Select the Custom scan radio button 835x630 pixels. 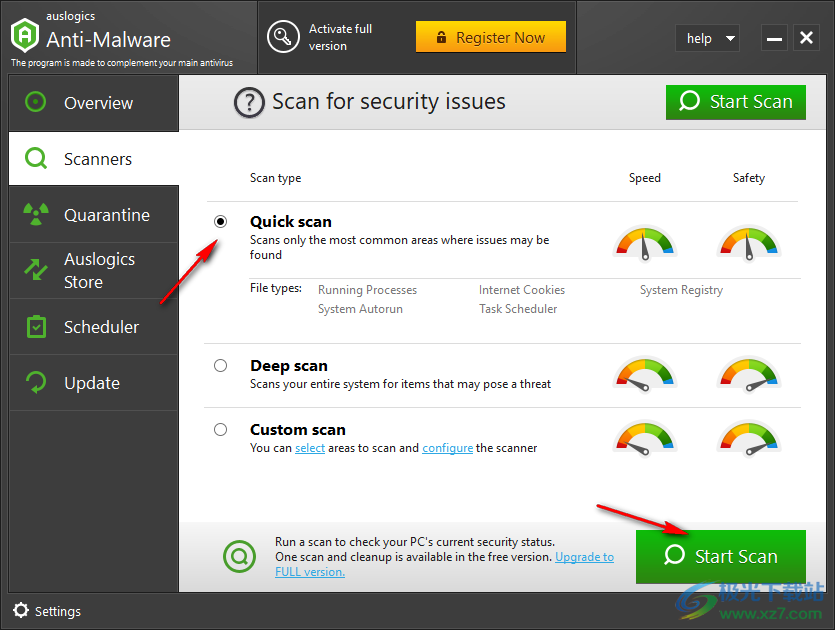[x=220, y=430]
